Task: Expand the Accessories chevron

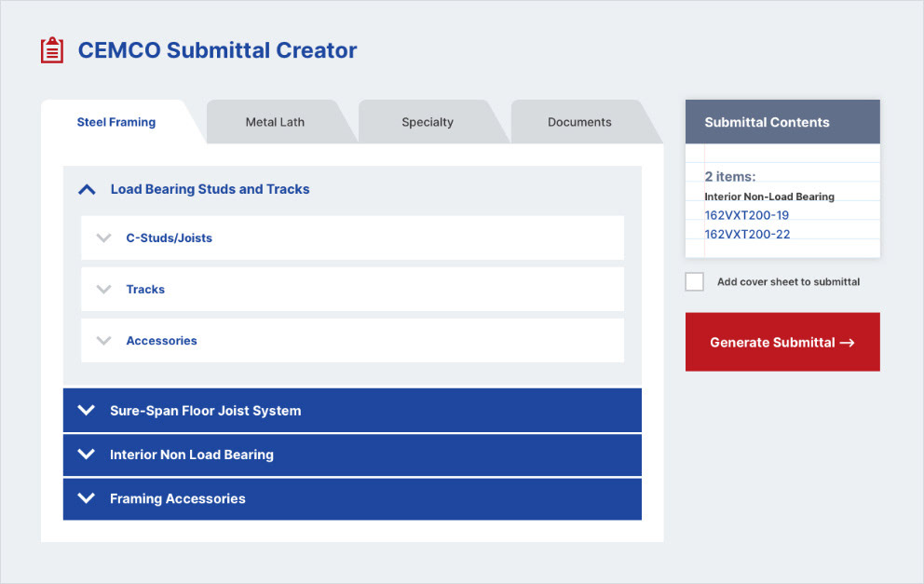Action: coord(103,341)
